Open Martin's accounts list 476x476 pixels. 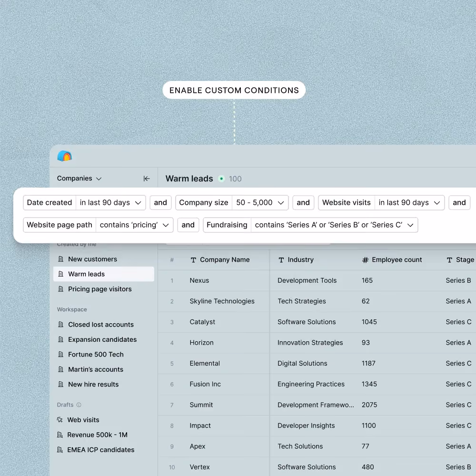tap(103, 369)
